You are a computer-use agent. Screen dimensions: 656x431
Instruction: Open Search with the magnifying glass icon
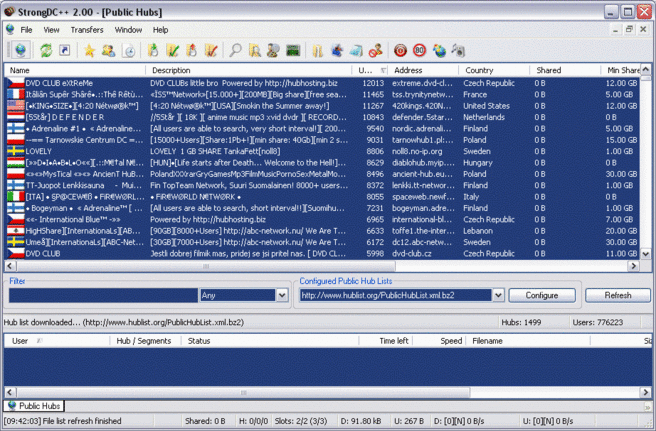pyautogui.click(x=236, y=49)
